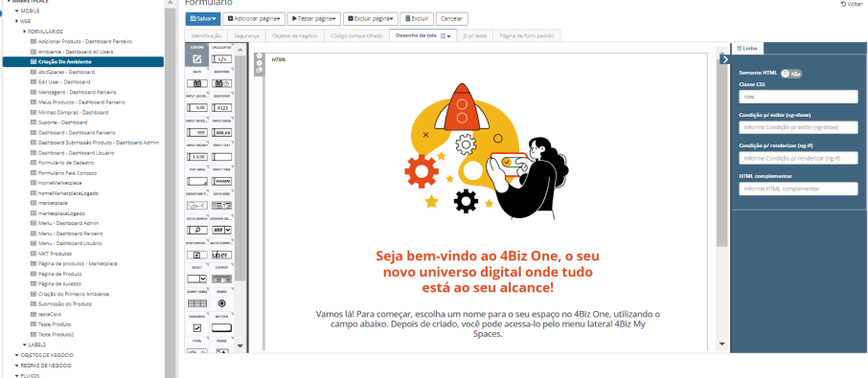Screen dimensions: 868x378
Task: Switch to the Segurança tab
Action: pos(246,35)
